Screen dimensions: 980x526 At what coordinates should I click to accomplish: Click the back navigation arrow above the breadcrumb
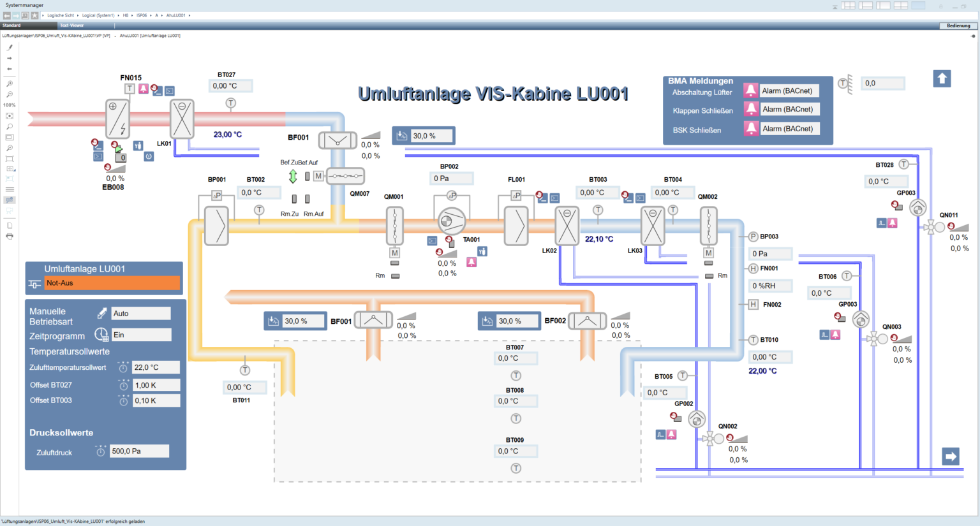tap(7, 15)
